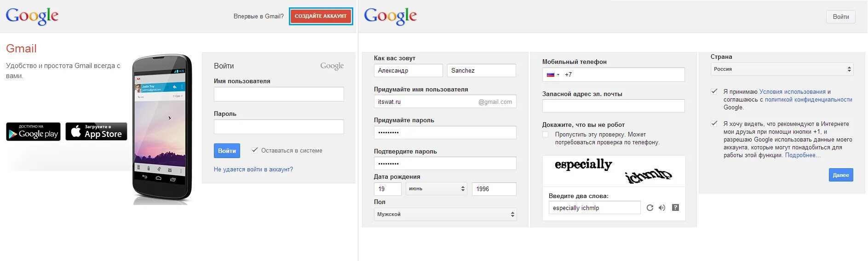
Task: Open the birth month dropdown
Action: tap(436, 189)
